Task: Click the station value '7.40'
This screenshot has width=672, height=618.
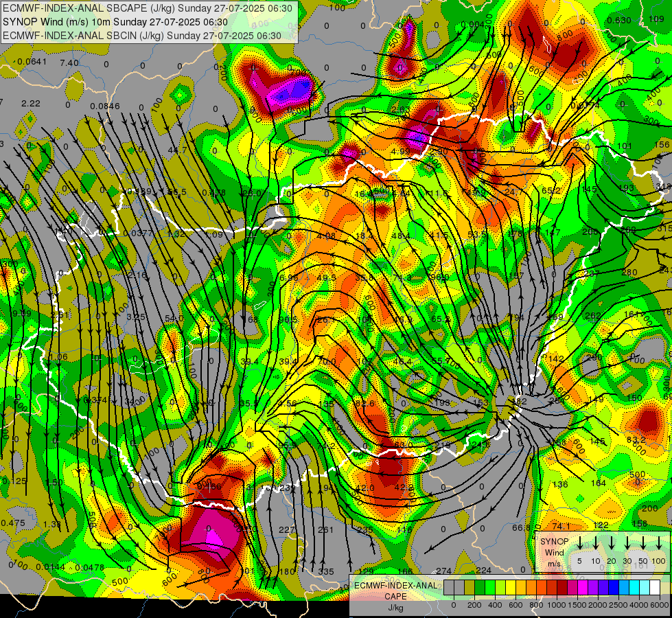Action: click(x=69, y=63)
